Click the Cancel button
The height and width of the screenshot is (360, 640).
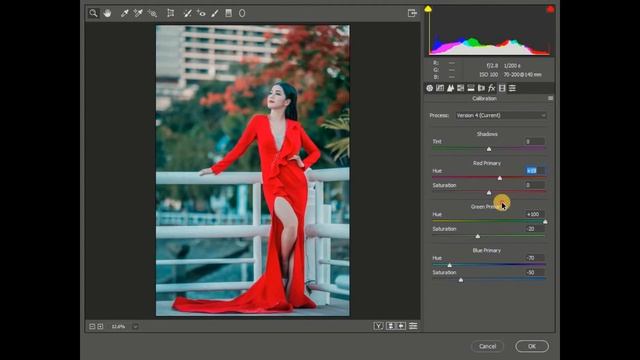point(487,346)
